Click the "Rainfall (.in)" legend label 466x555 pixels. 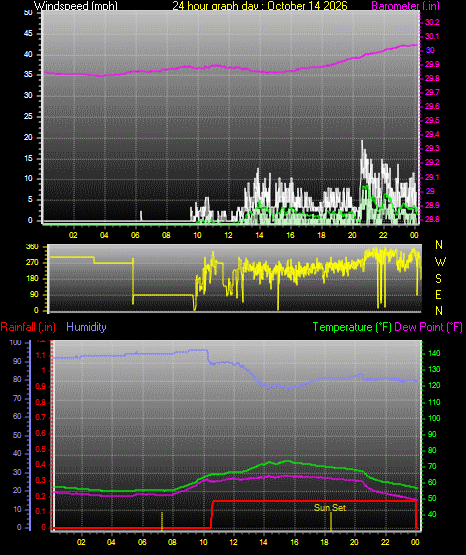28,327
